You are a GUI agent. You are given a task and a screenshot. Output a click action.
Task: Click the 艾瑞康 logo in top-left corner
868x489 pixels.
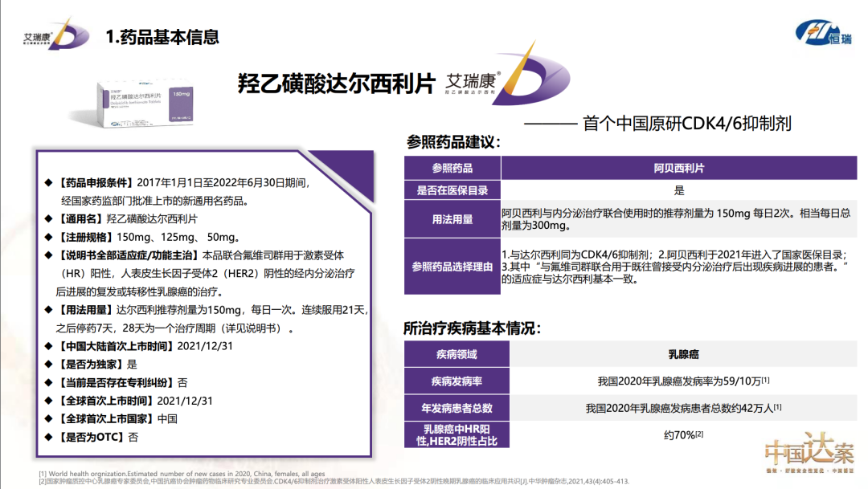click(x=55, y=35)
